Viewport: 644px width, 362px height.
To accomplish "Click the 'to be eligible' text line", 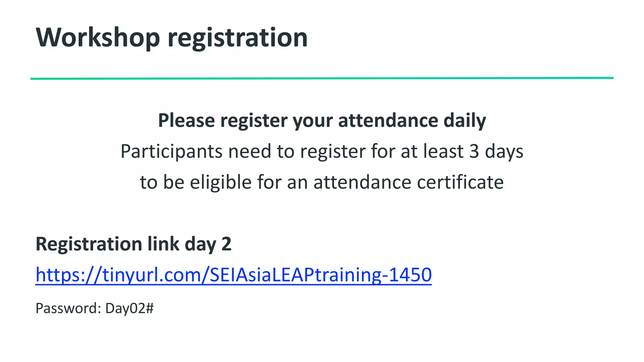I will point(322,182).
